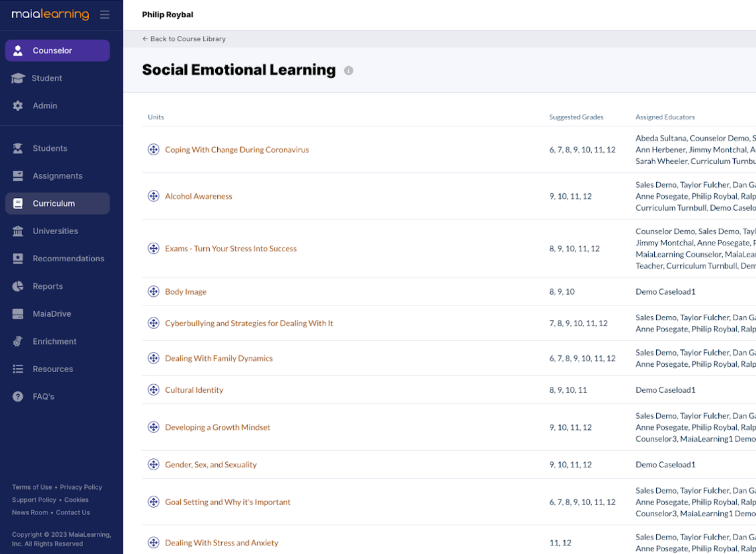Open the Curriculum navigation entry
This screenshot has width=756, height=554.
point(53,203)
